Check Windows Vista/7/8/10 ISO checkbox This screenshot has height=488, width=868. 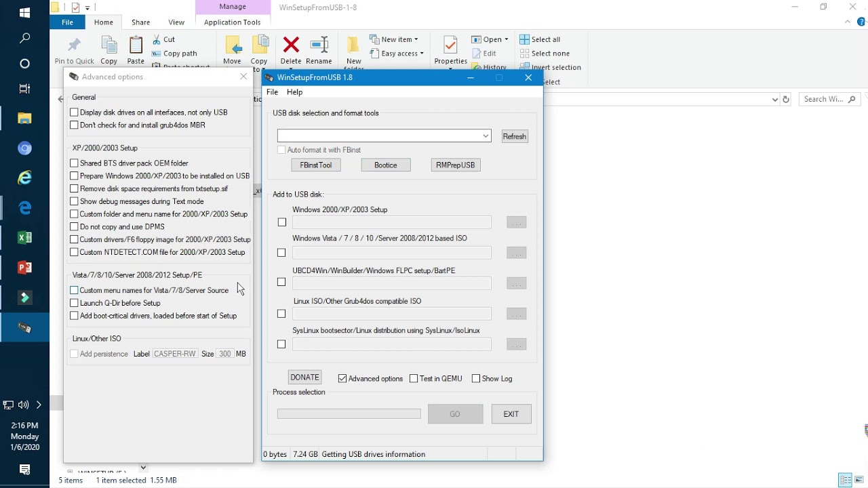pyautogui.click(x=281, y=253)
